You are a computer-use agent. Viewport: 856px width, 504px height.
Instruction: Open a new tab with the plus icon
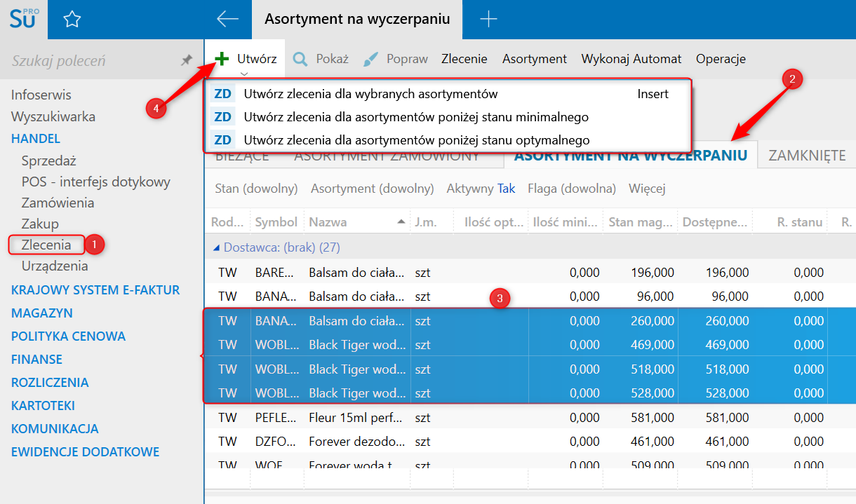[488, 19]
